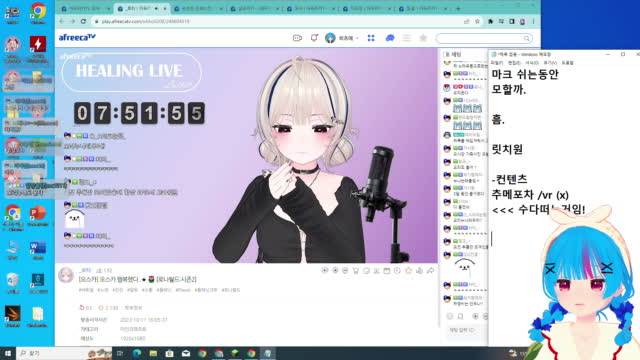Open the four-square apps grid icon
Viewport: 640px width, 360px height.
click(371, 38)
